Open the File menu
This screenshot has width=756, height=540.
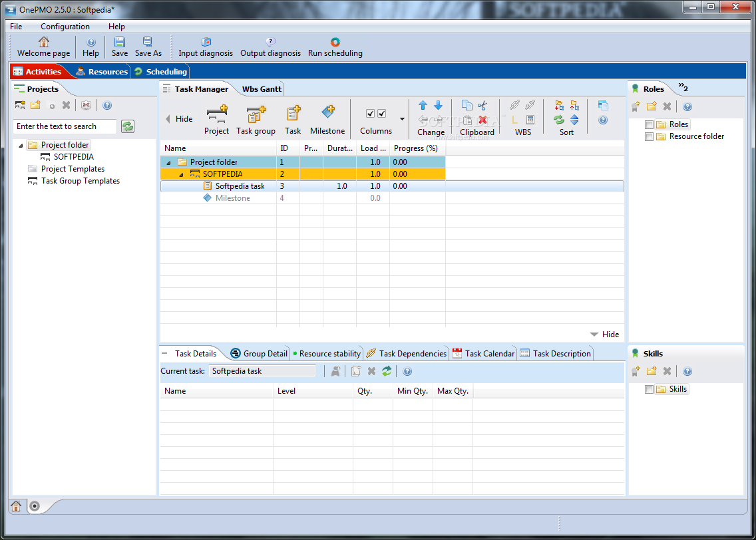[16, 27]
